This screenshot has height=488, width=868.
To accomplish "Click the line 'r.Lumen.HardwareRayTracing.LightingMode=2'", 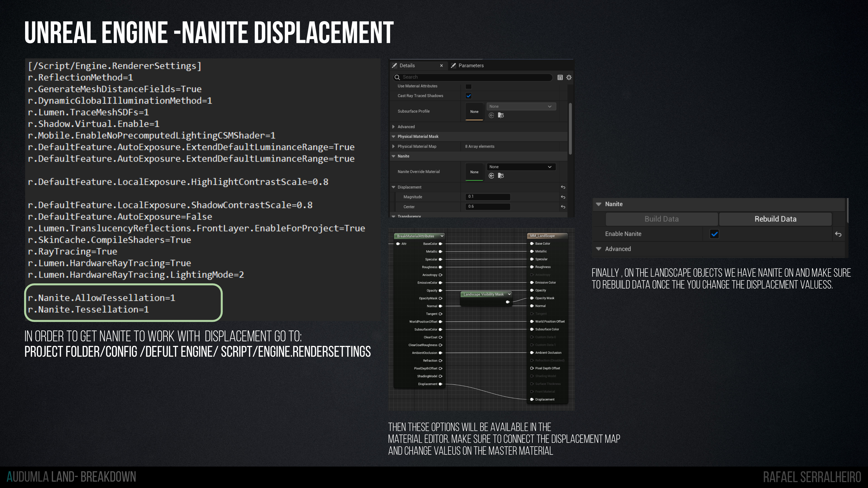I will (136, 275).
